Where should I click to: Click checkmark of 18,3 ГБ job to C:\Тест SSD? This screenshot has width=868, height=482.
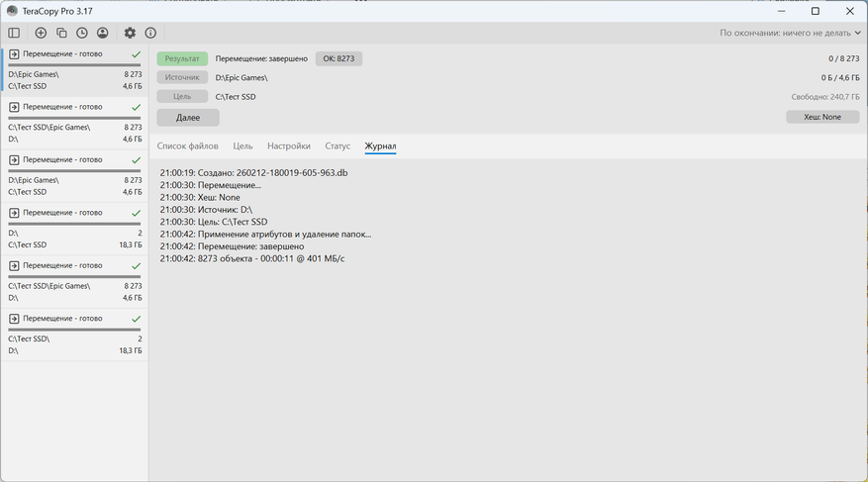(137, 213)
